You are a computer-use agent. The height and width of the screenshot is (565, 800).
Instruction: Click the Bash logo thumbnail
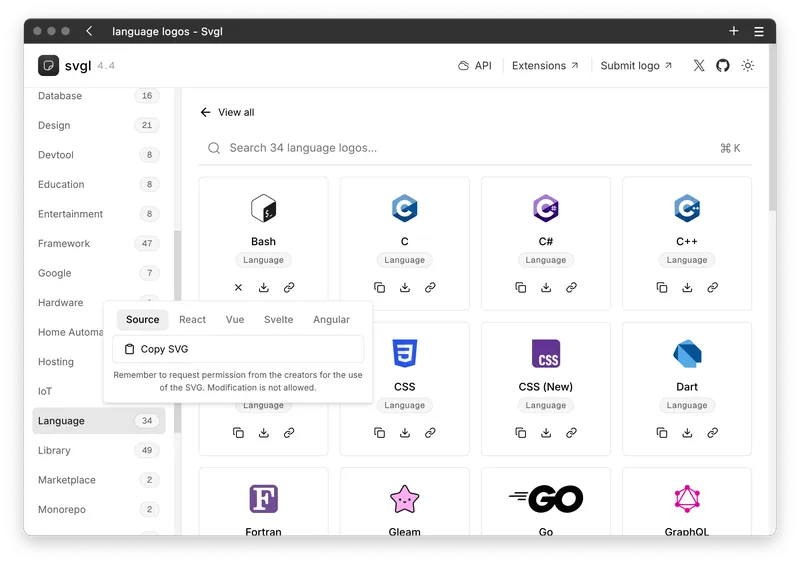(263, 208)
